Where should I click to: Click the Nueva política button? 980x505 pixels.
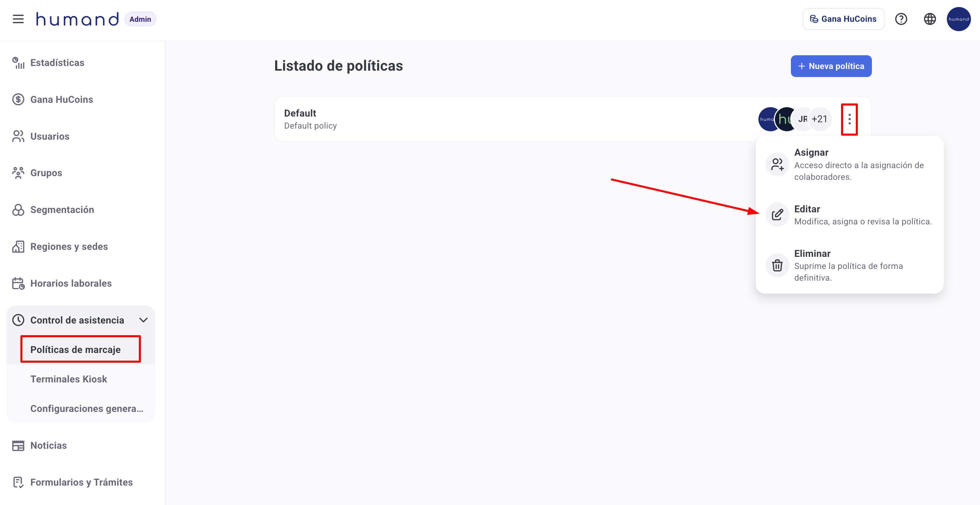[831, 66]
